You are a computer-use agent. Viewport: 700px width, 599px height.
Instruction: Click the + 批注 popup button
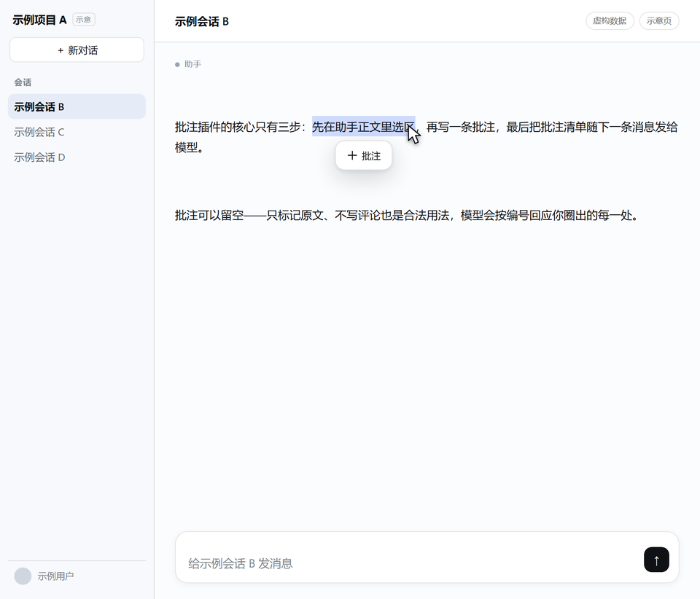click(364, 156)
